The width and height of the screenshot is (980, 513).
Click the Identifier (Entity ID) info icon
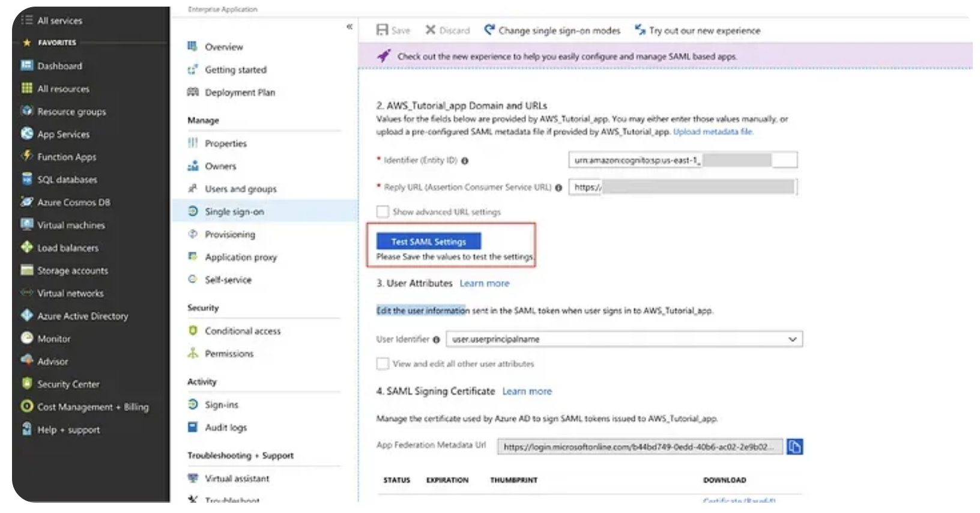pyautogui.click(x=465, y=161)
